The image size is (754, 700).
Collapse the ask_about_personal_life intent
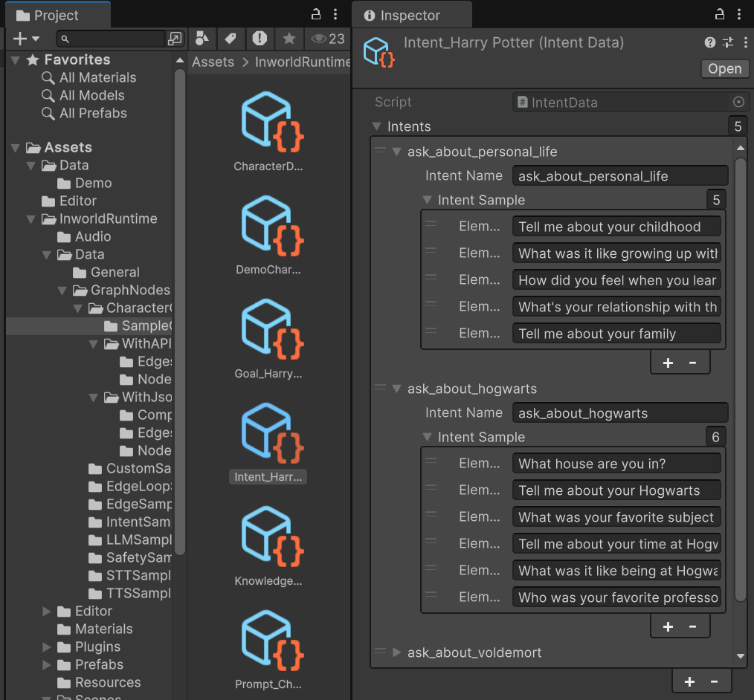click(396, 151)
